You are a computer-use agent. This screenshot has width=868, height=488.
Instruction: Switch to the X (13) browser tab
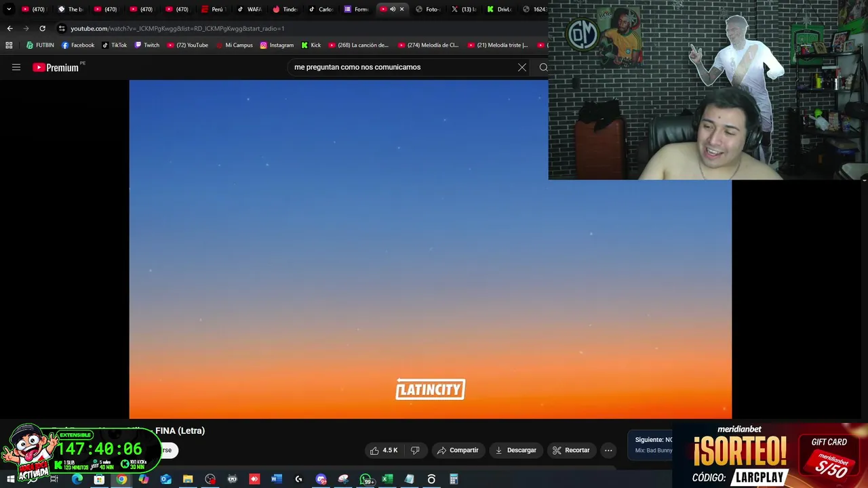(x=463, y=9)
